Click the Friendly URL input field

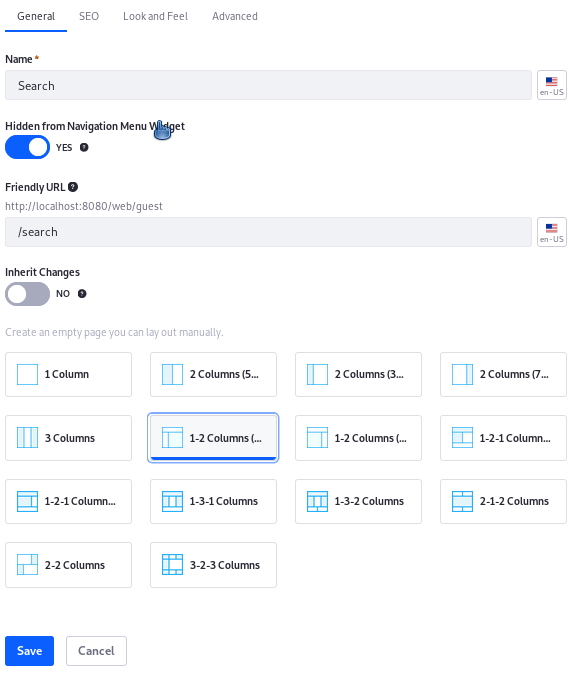(268, 232)
